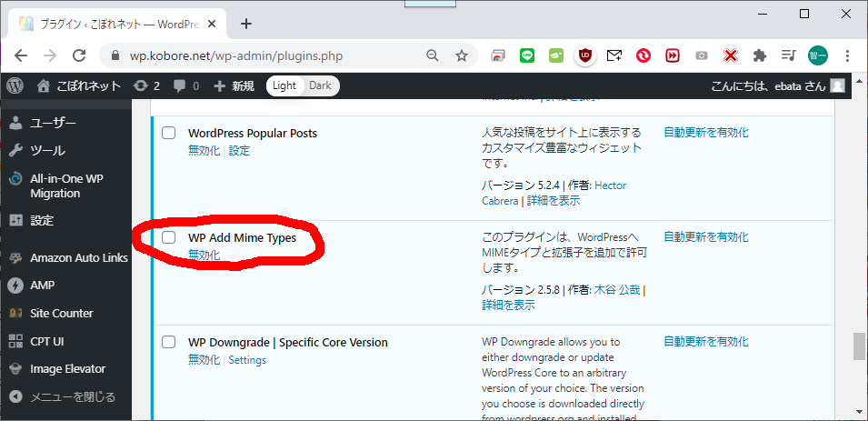Open the Chrome extensions puzzle icon

(x=760, y=55)
